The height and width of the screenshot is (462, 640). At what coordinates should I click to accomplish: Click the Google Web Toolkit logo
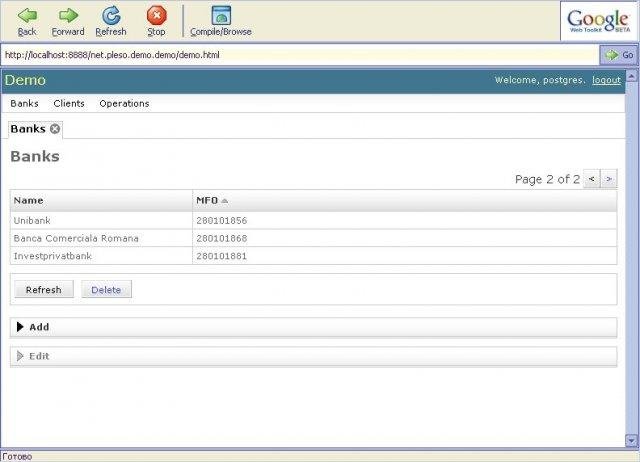pyautogui.click(x=600, y=20)
